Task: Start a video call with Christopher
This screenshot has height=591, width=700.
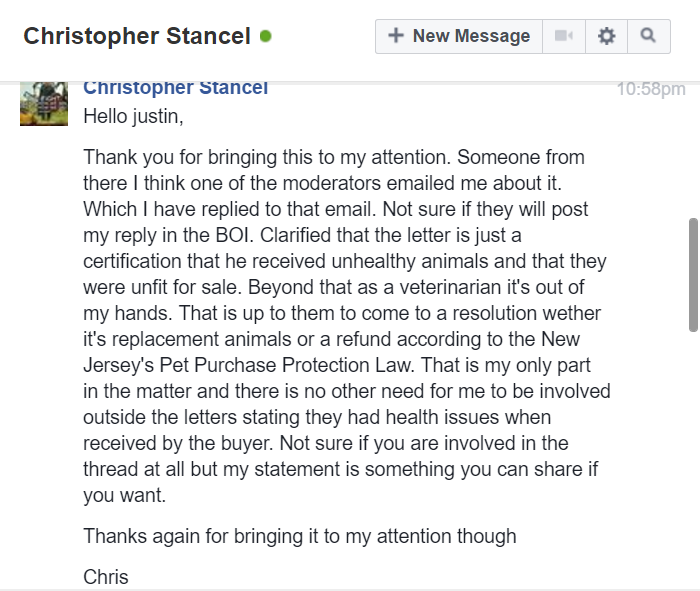Action: 564,36
